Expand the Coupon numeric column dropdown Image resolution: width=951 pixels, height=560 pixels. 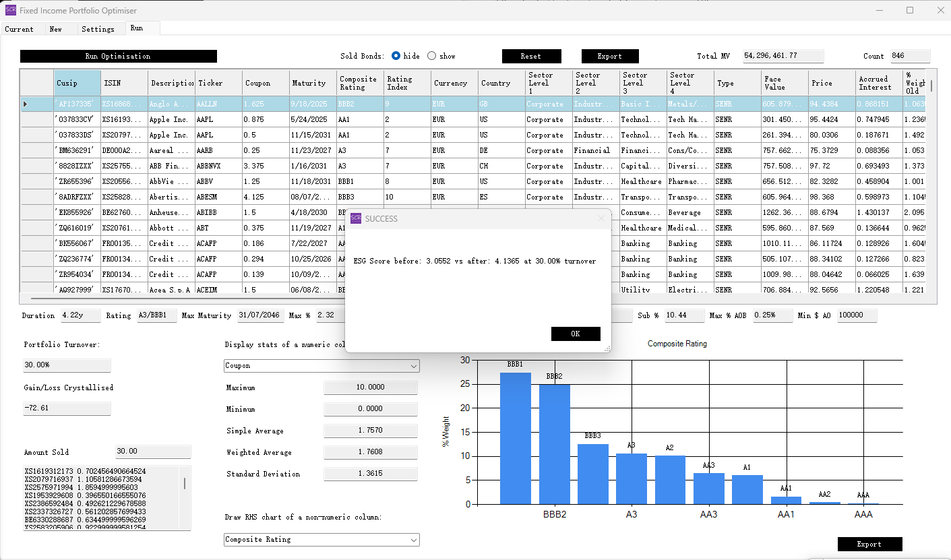(412, 366)
